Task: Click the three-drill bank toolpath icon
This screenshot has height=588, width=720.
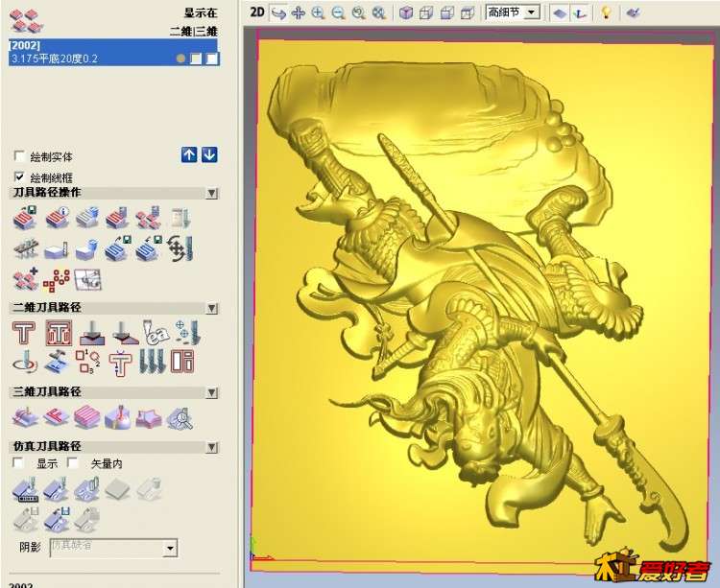Action: coord(152,362)
